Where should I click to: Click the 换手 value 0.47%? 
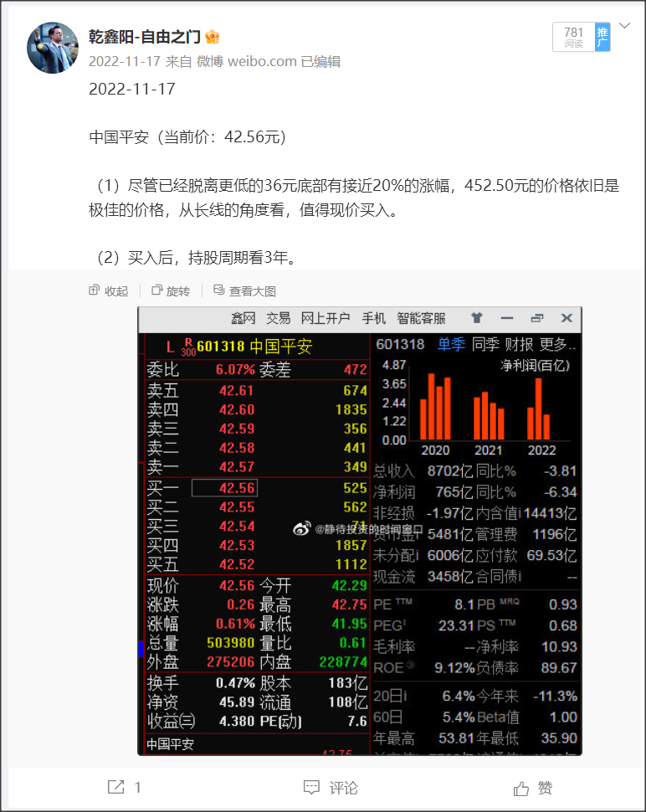[x=235, y=683]
